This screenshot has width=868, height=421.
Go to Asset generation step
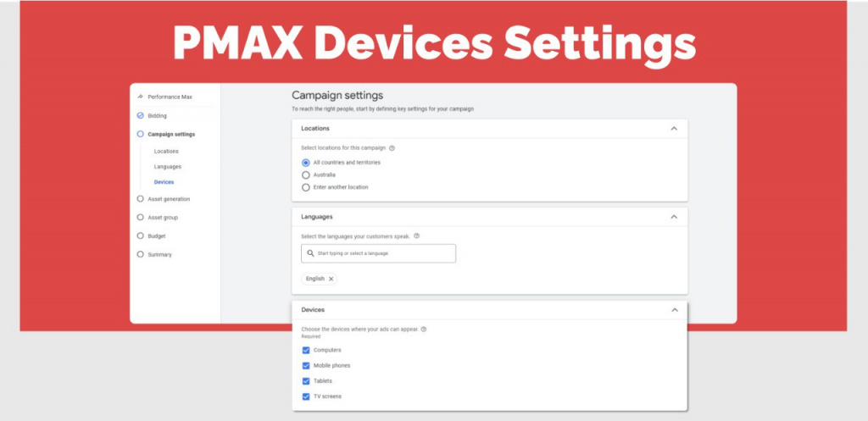pyautogui.click(x=169, y=199)
